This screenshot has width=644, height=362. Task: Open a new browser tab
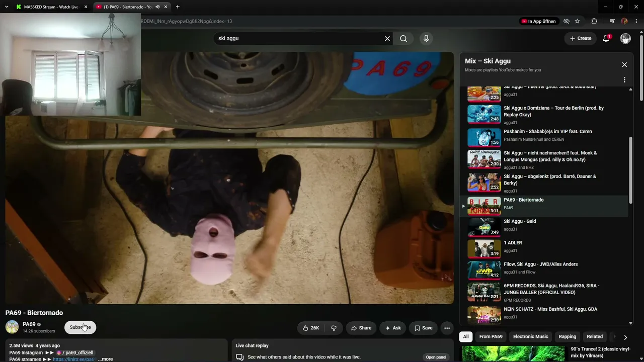(178, 7)
